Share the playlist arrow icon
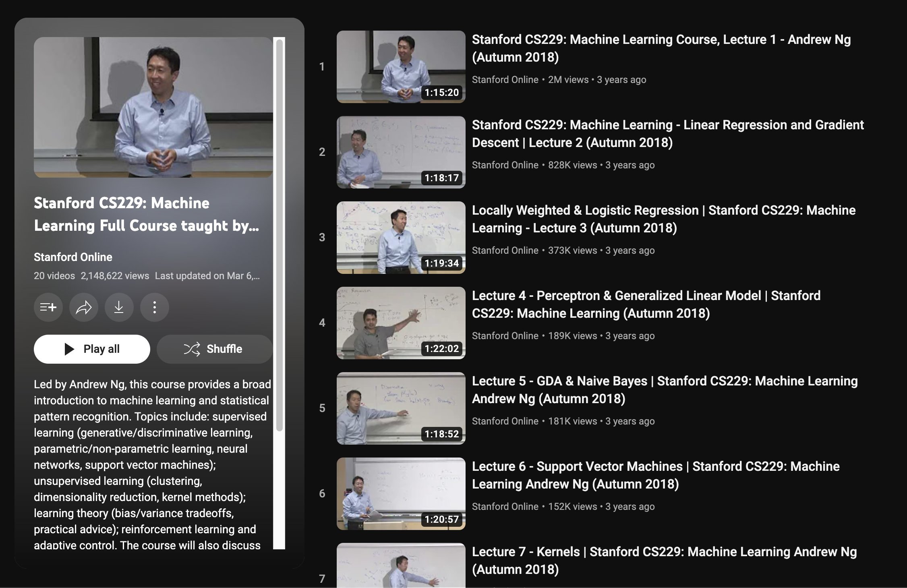Viewport: 907px width, 588px height. pyautogui.click(x=84, y=307)
